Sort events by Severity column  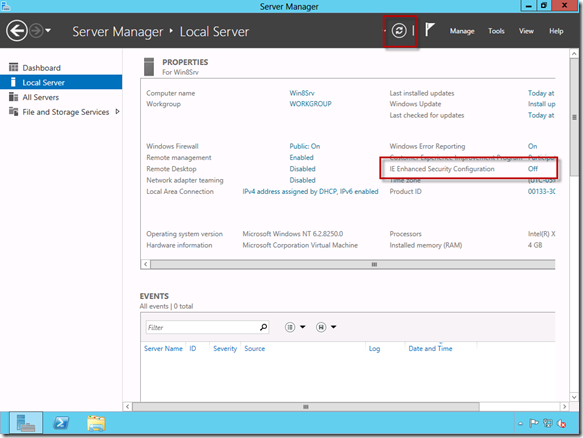225,348
